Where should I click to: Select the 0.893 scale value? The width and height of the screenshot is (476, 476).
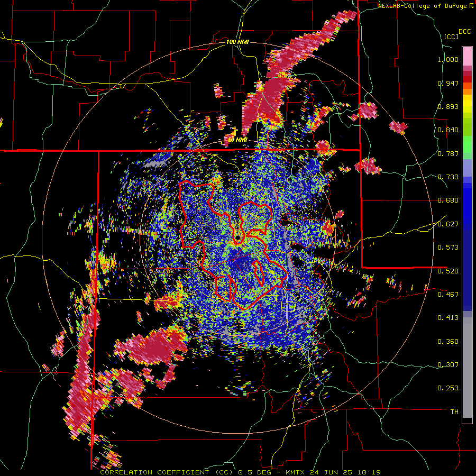[448, 106]
